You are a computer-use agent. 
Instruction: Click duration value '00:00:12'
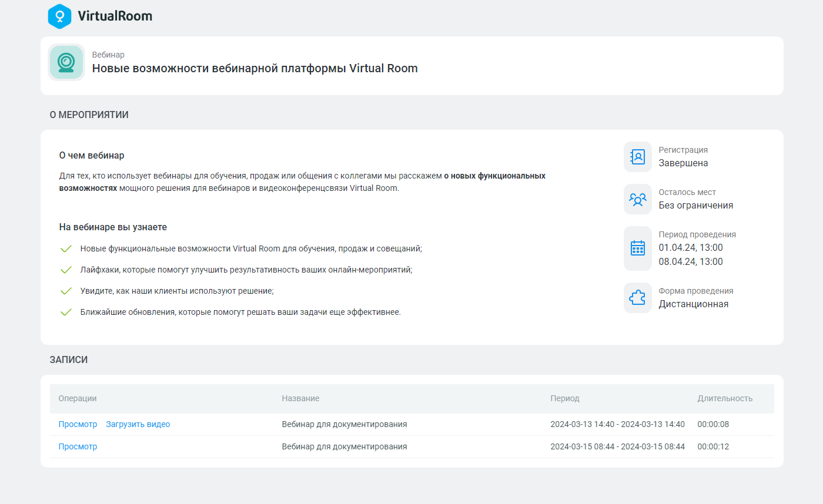[713, 446]
